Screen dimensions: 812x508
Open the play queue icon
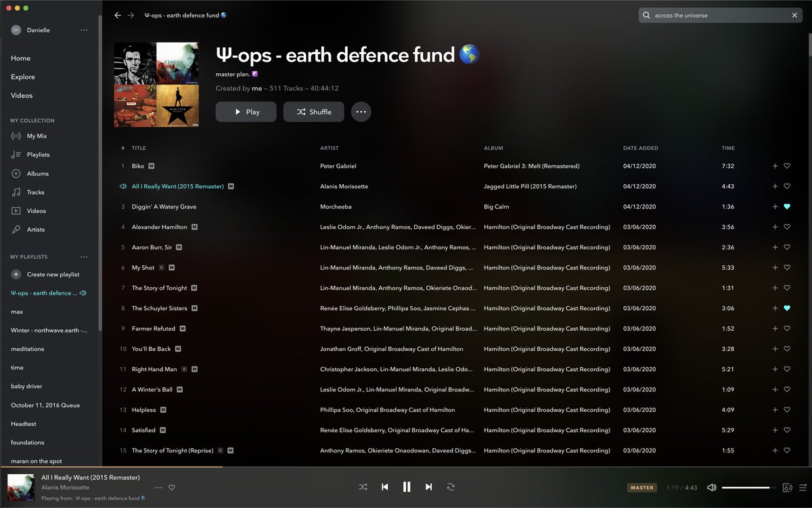tap(803, 488)
